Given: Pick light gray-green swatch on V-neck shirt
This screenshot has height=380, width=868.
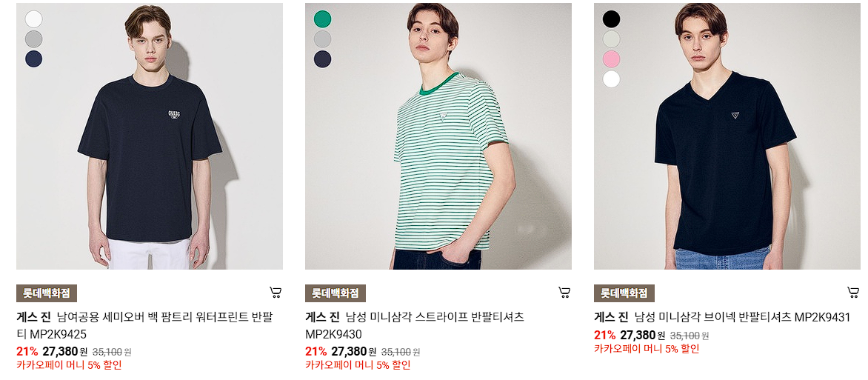Looking at the screenshot, I should click(x=612, y=39).
